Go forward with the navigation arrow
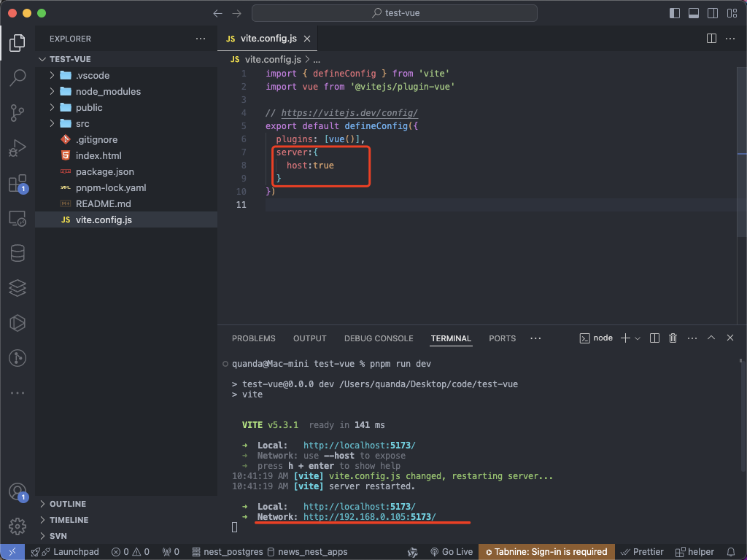 237,13
